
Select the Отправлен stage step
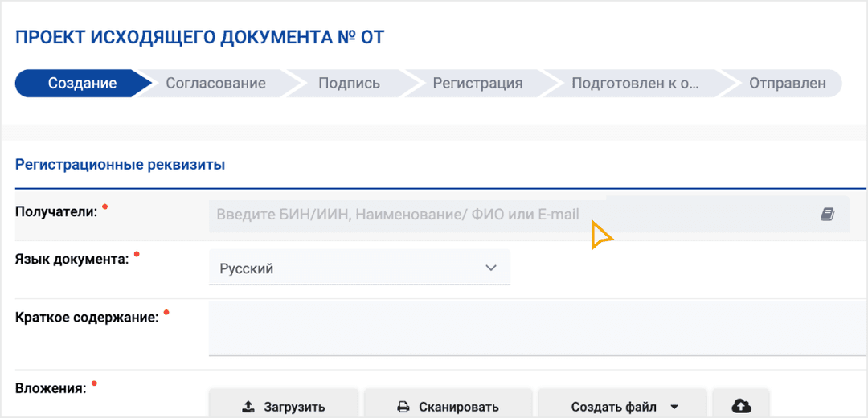787,83
